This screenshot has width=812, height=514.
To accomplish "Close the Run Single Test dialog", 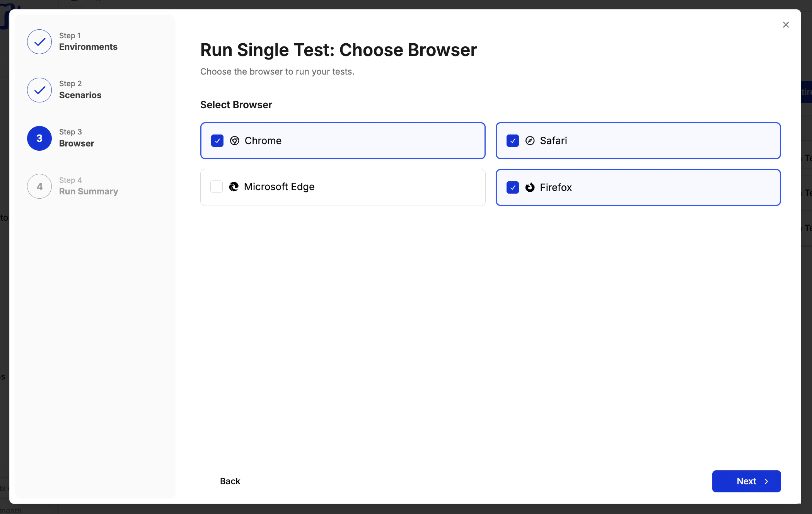I will (786, 24).
